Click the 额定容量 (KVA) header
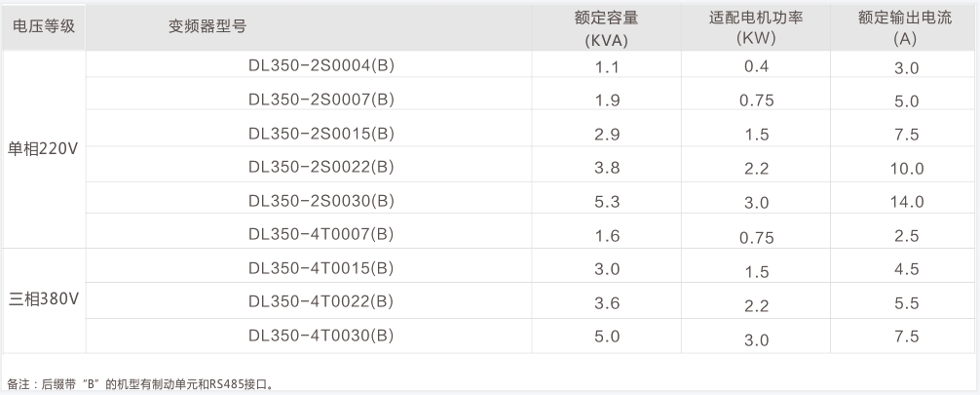Viewport: 980px width, 395px height. [x=606, y=27]
